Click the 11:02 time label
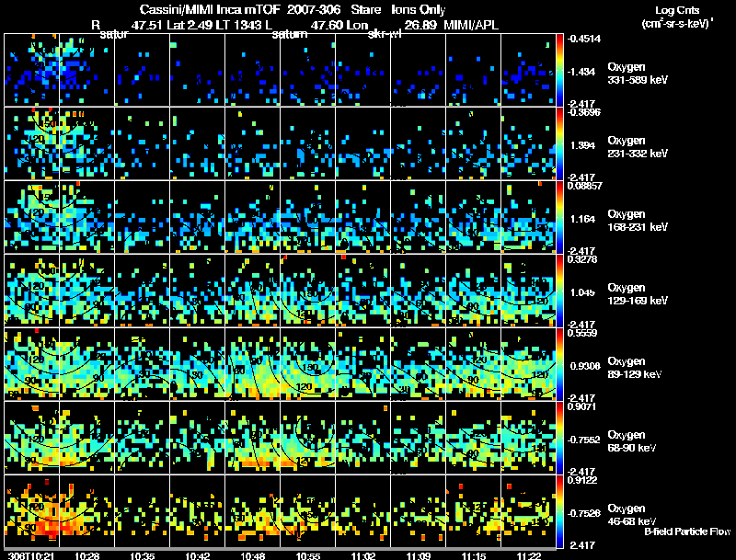 click(363, 556)
